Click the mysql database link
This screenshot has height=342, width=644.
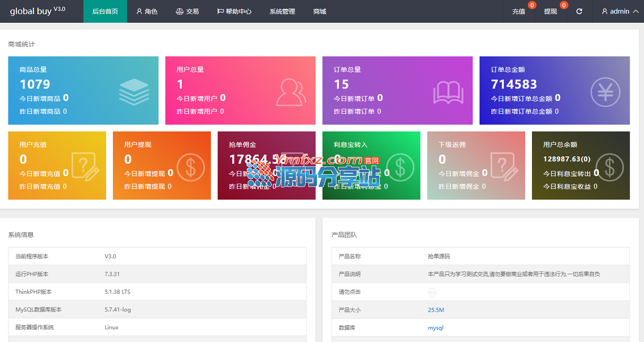tap(435, 328)
